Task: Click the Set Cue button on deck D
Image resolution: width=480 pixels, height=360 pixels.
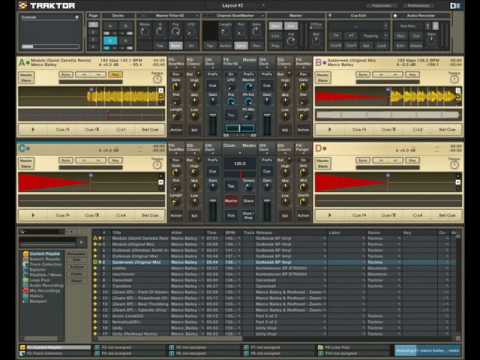Action: 447,215
